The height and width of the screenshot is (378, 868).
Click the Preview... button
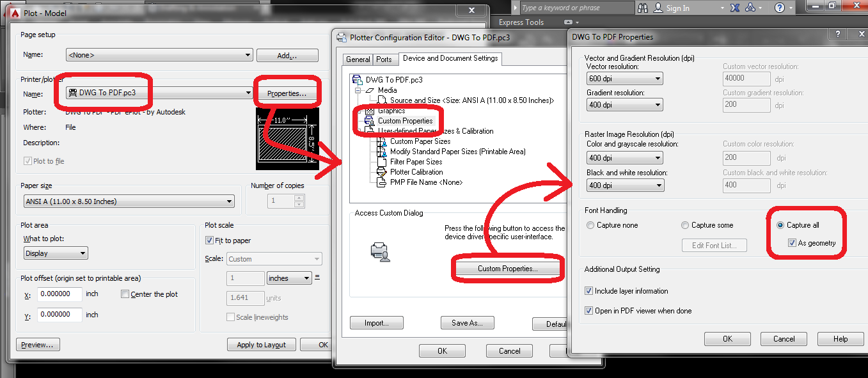pyautogui.click(x=37, y=345)
